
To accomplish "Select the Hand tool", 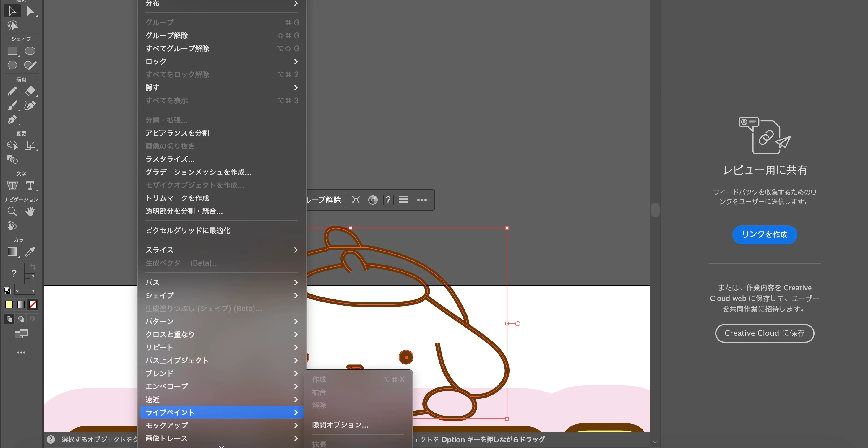I will click(x=30, y=211).
